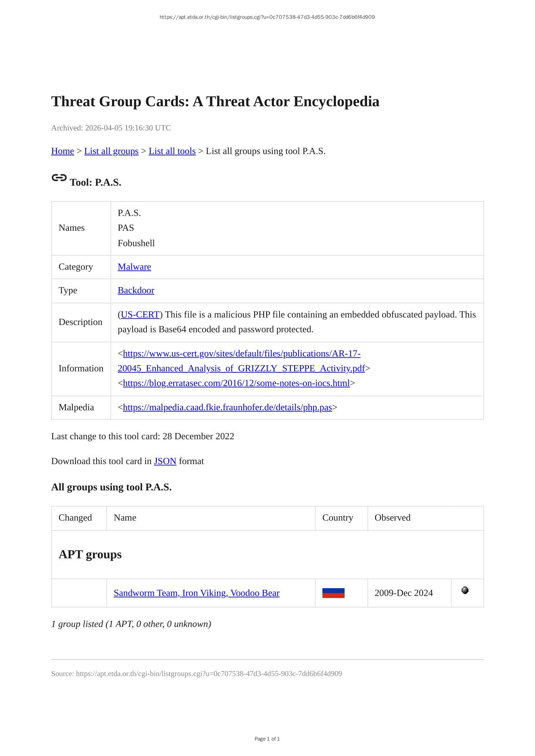This screenshot has height=756, width=535.
Task: Open the Home breadcrumb link
Action: pos(62,151)
